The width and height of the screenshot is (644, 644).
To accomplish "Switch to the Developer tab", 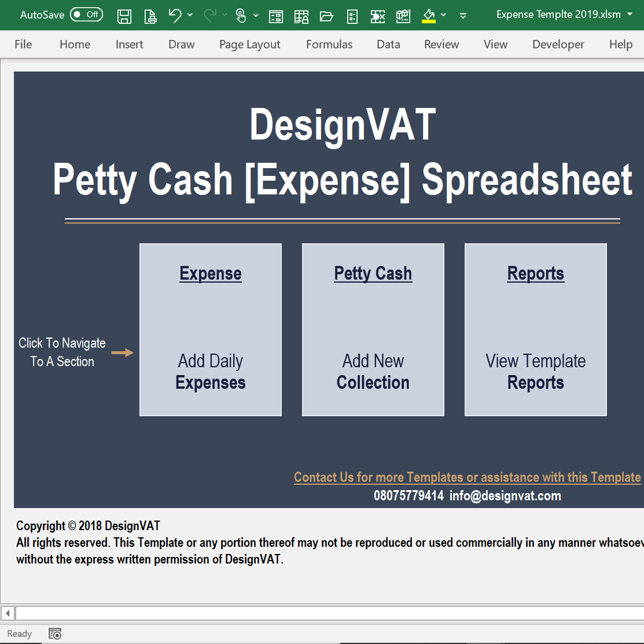I will pyautogui.click(x=558, y=45).
